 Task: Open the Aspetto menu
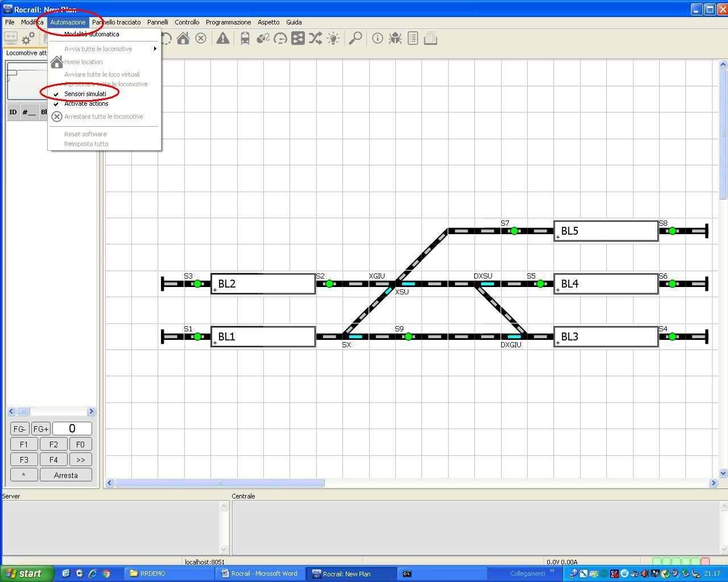(268, 22)
